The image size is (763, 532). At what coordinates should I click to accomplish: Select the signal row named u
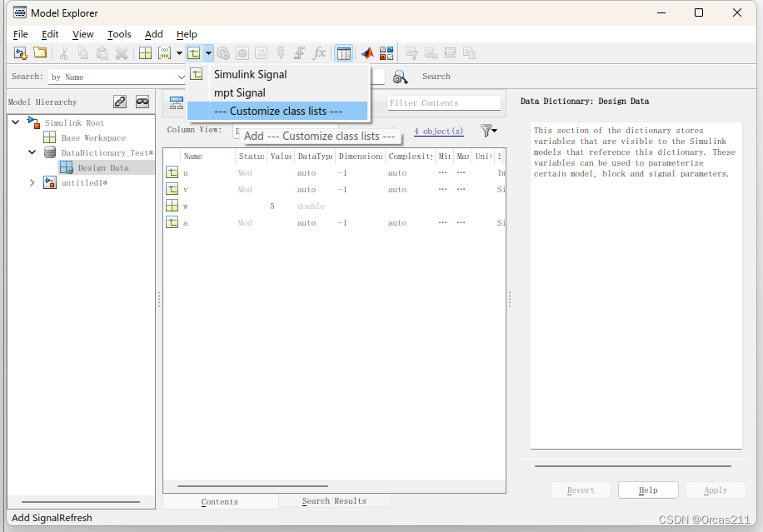335,172
